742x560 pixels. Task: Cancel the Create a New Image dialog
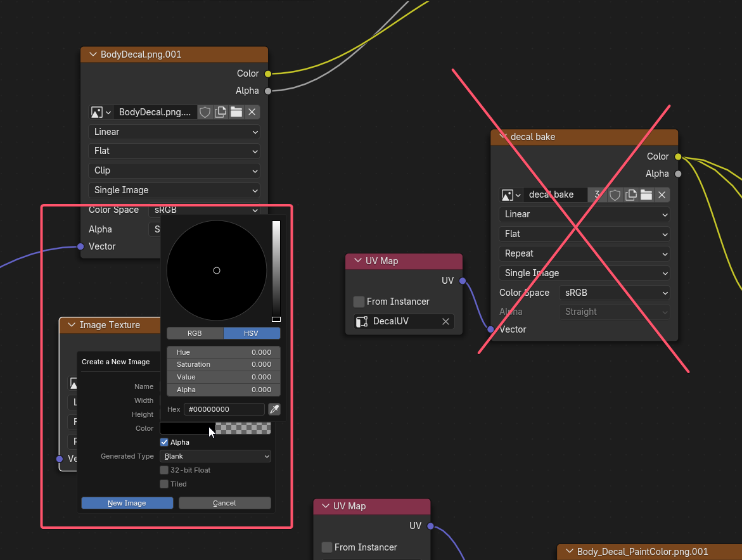pyautogui.click(x=225, y=503)
